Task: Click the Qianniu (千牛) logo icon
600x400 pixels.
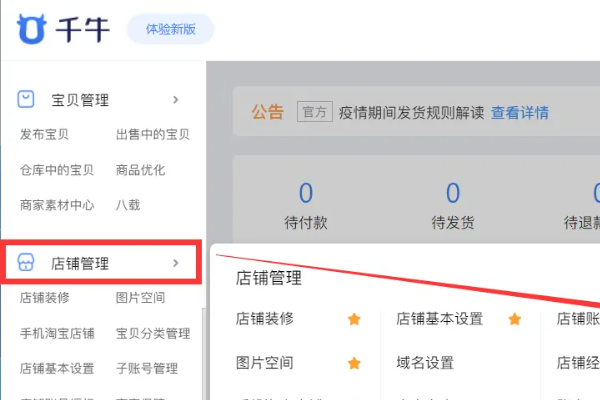Action: tap(33, 28)
